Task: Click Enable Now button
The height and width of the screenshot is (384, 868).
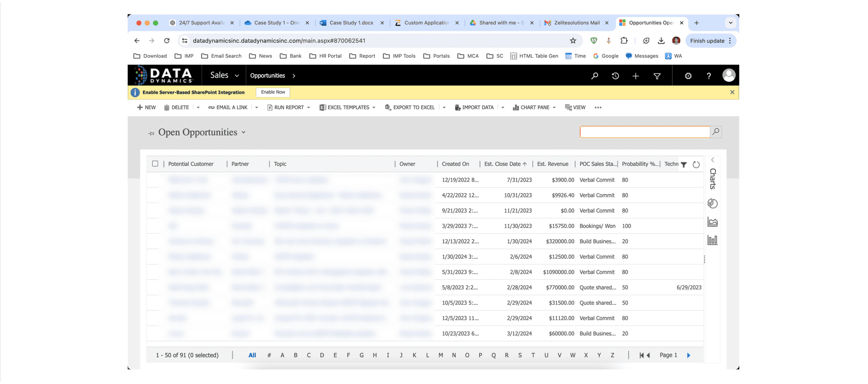Action: point(273,92)
